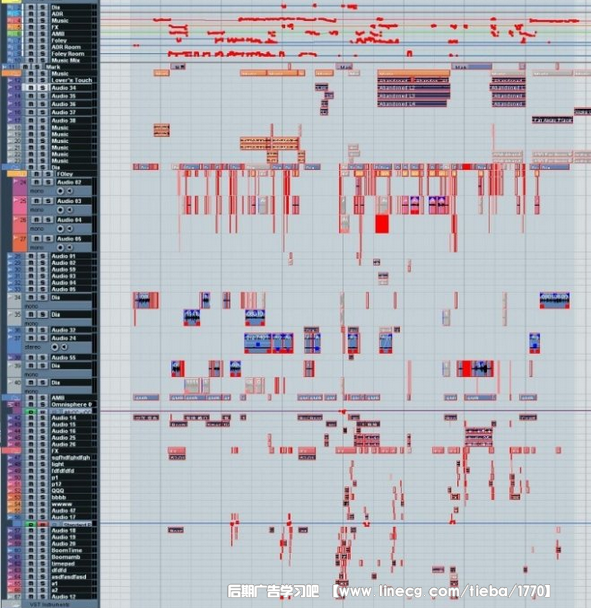Select track name p12
The width and height of the screenshot is (591, 608).
57,484
